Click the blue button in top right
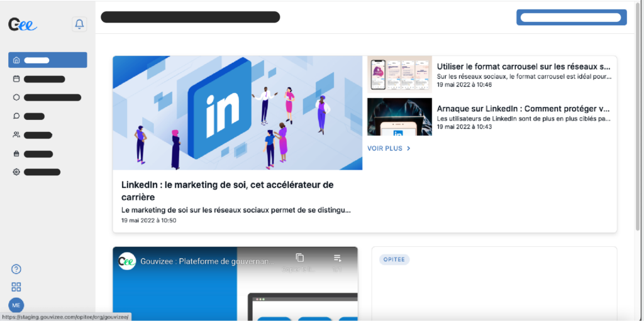Screen dimensions: 644x321 click(571, 17)
